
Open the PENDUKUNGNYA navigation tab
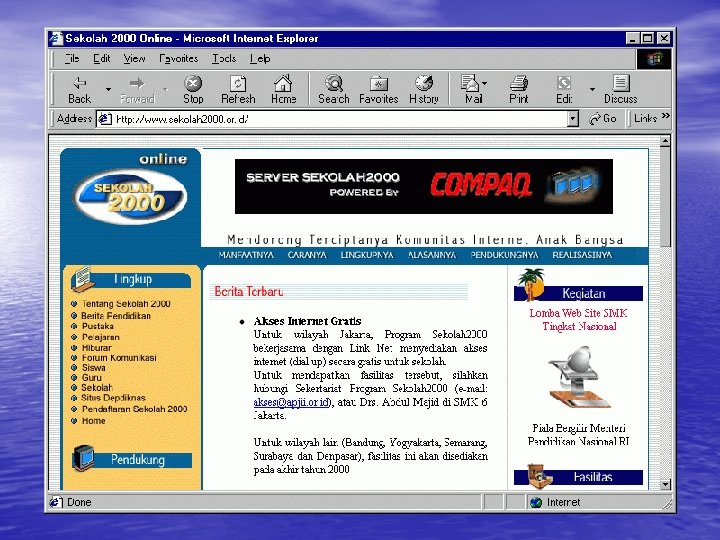(x=504, y=255)
